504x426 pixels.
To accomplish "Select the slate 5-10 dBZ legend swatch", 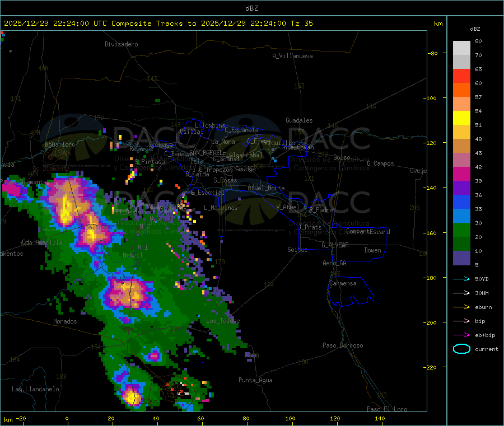I will pyautogui.click(x=461, y=258).
